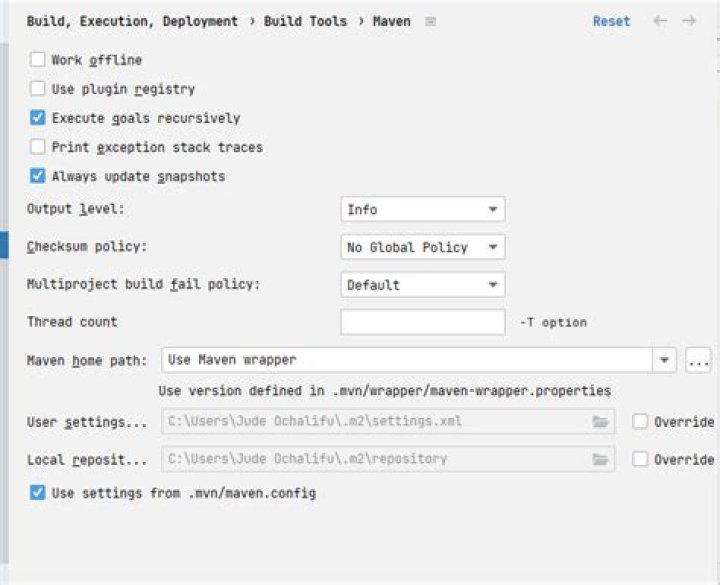Click into the Thread count field
This screenshot has height=585, width=720.
(x=423, y=322)
